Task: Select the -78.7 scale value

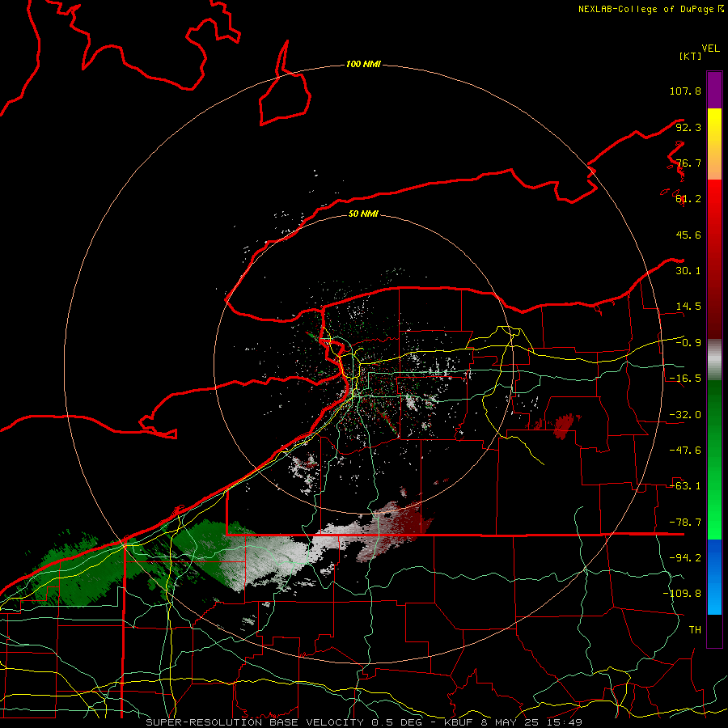Action: pos(685,523)
